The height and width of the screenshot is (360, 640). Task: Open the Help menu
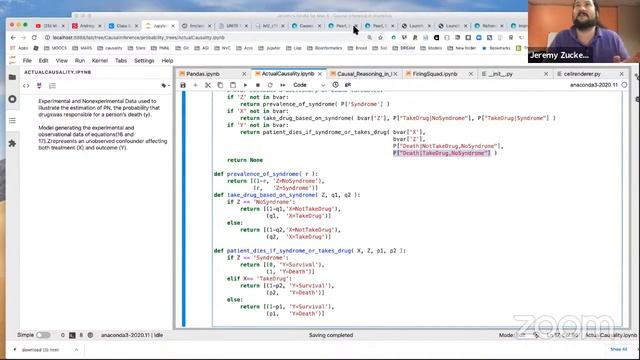167,61
